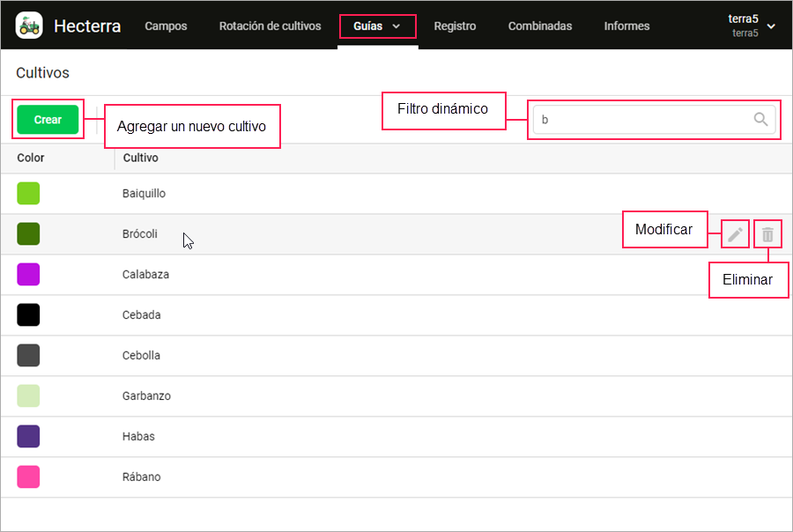The image size is (793, 532).
Task: Click the Hecterra tractor logo
Action: 29,26
